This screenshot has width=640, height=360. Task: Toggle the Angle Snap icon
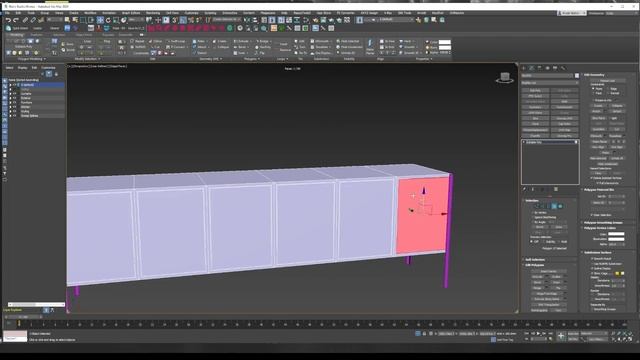(183, 20)
